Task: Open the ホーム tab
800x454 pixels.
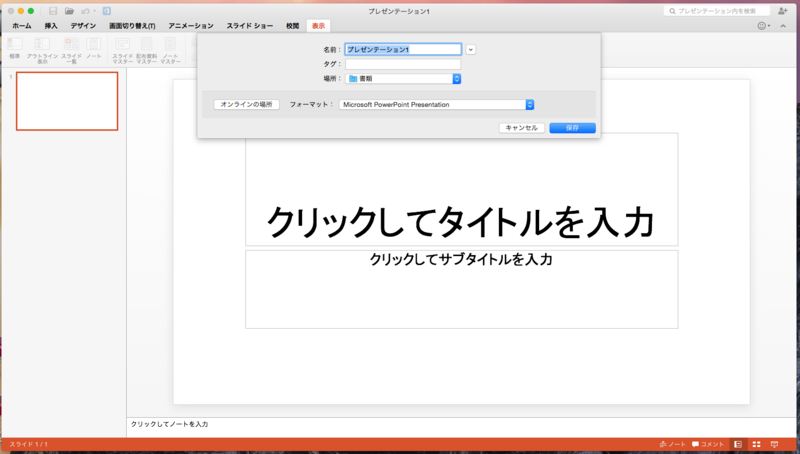Action: point(22,26)
